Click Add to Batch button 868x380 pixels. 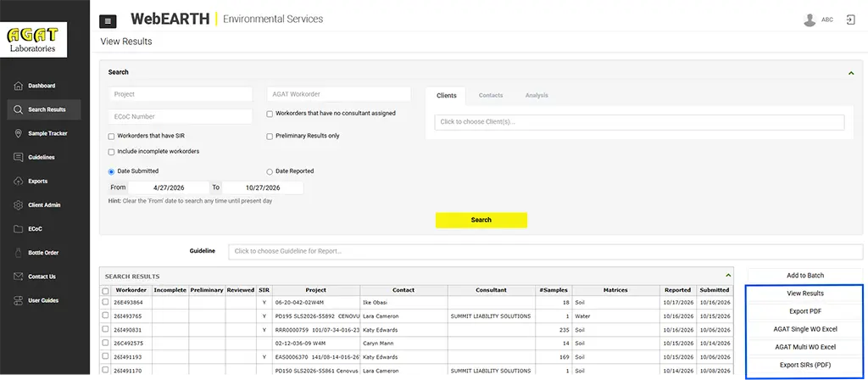tap(805, 276)
